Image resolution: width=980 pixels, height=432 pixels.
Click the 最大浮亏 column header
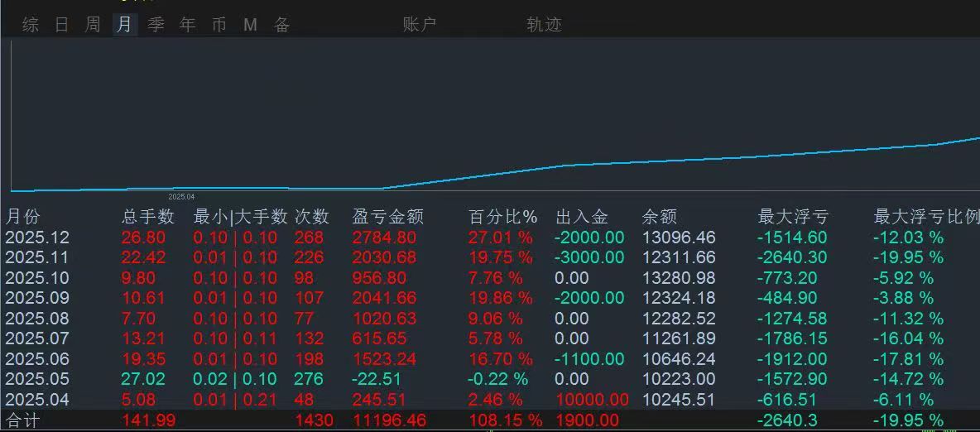(792, 217)
